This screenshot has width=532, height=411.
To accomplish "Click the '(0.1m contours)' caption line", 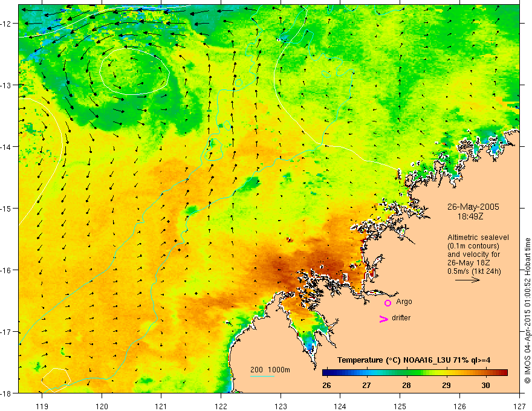I will coord(473,246).
